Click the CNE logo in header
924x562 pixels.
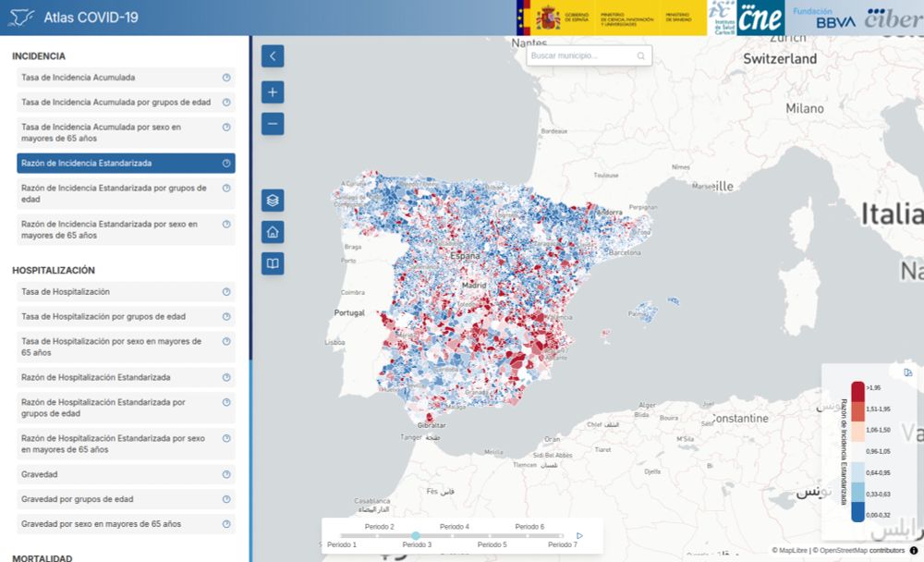pos(760,18)
